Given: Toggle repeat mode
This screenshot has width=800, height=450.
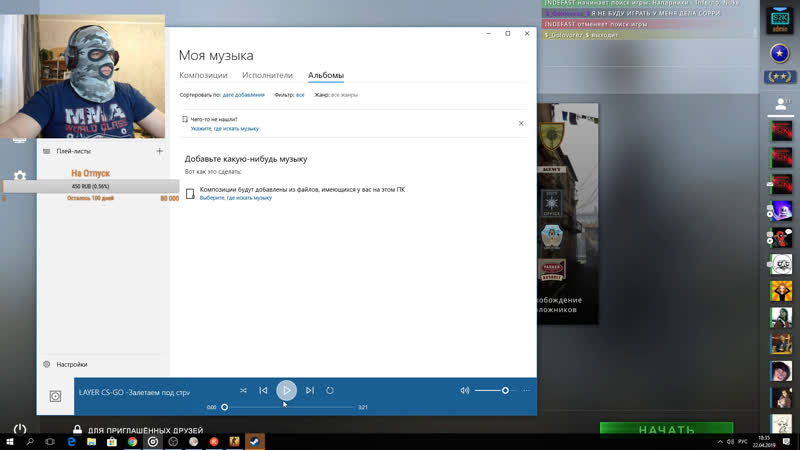Looking at the screenshot, I should [330, 390].
